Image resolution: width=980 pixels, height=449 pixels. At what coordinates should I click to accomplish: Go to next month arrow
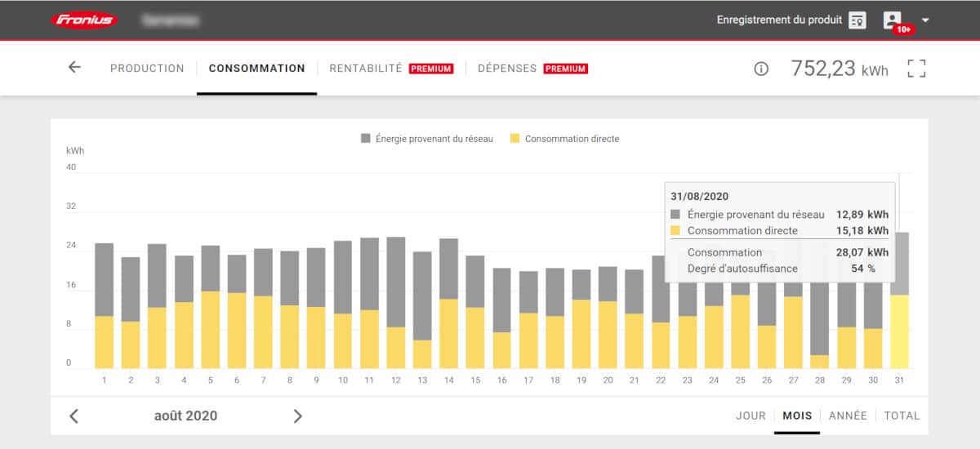click(297, 416)
